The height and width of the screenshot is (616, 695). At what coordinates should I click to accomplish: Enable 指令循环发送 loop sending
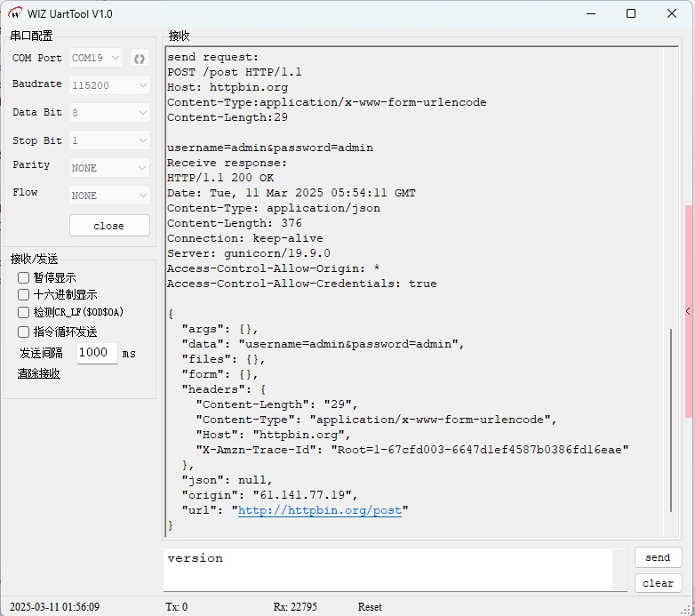point(24,332)
